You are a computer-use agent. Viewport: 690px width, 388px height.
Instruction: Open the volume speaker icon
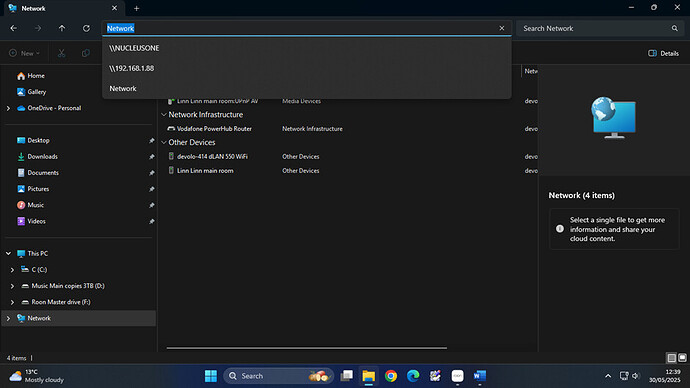(x=636, y=376)
